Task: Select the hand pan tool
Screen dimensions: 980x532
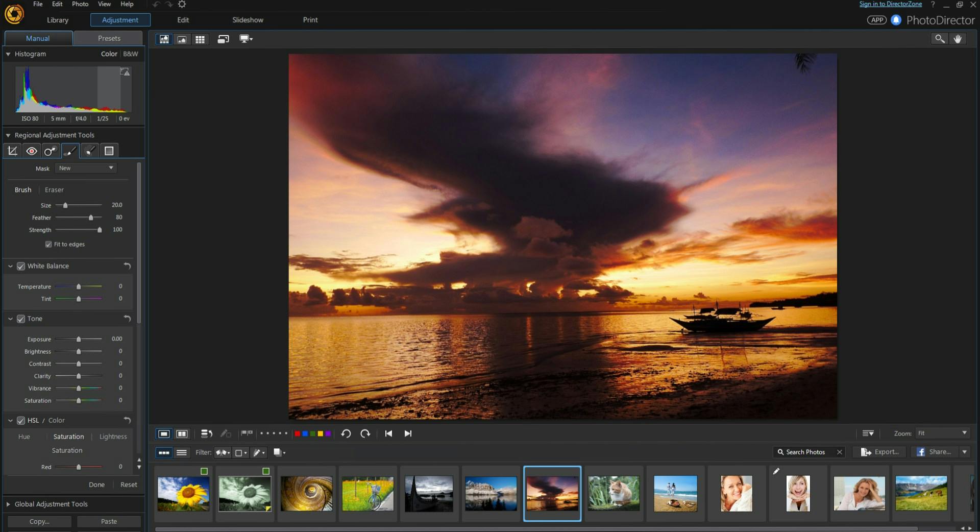Action: pos(959,38)
